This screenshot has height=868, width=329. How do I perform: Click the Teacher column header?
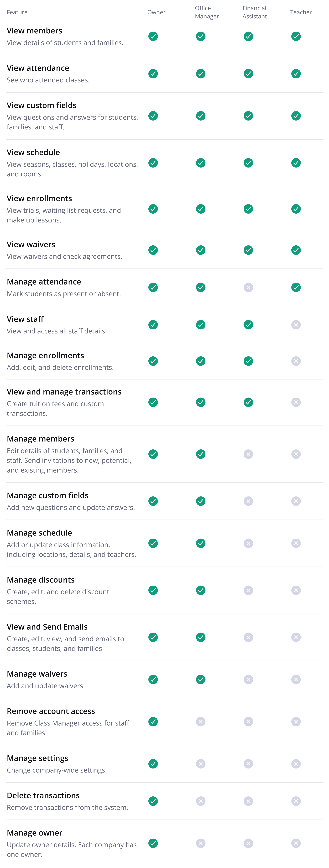[301, 12]
